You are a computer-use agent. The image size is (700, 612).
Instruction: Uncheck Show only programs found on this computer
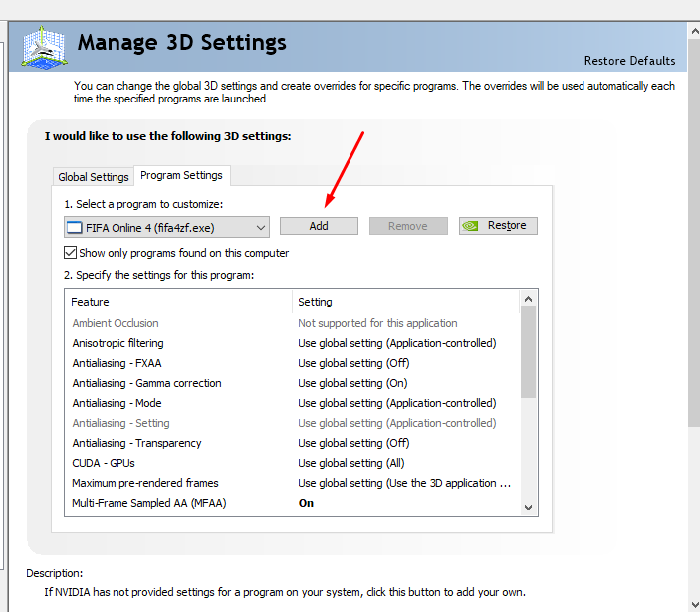click(x=71, y=253)
